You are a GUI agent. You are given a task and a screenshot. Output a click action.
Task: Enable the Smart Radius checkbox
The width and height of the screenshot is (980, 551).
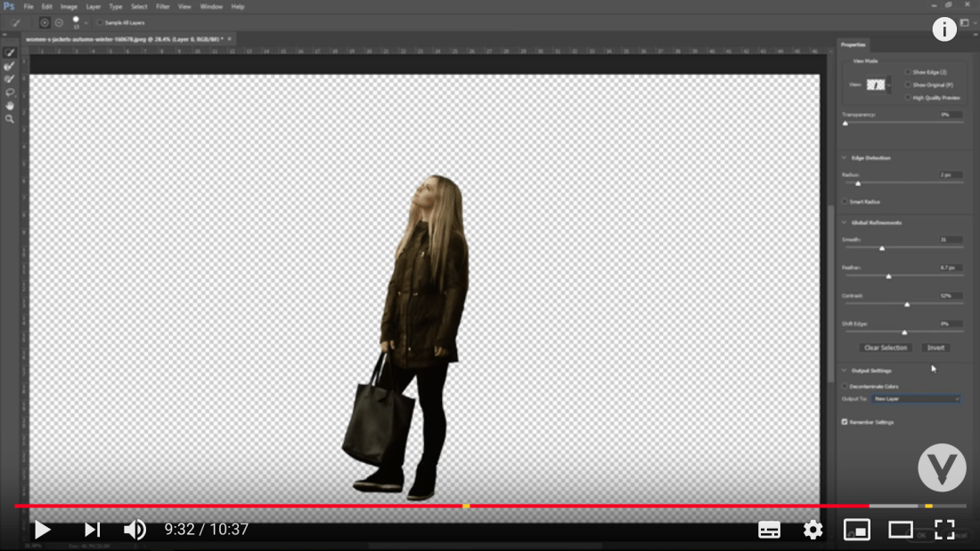tap(845, 202)
